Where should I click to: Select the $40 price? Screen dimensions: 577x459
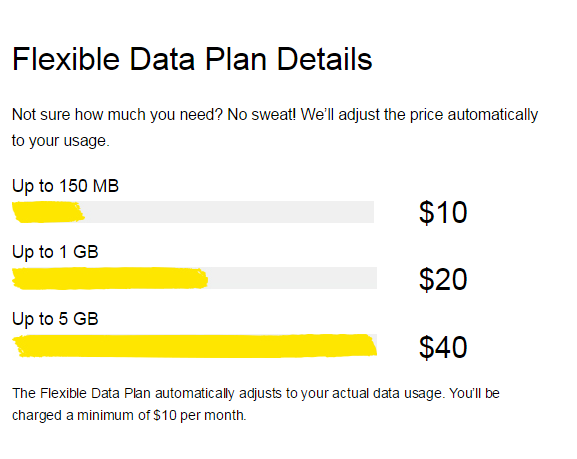click(x=443, y=347)
